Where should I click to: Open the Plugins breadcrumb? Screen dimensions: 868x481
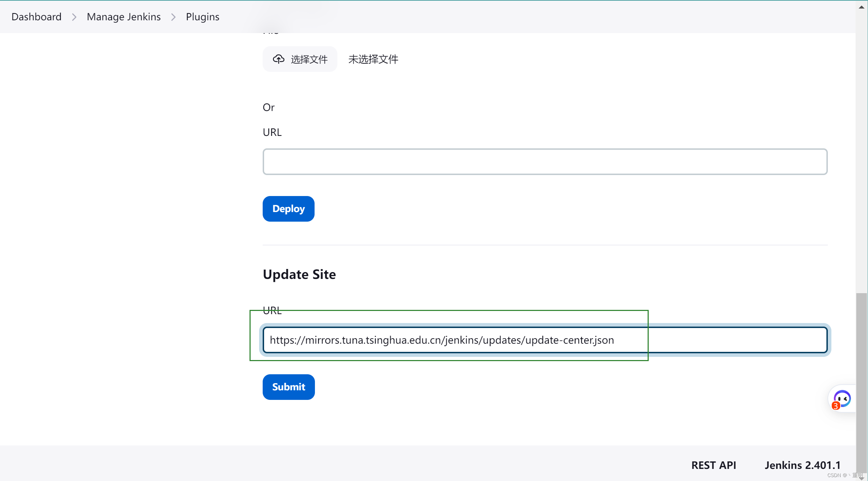point(202,17)
